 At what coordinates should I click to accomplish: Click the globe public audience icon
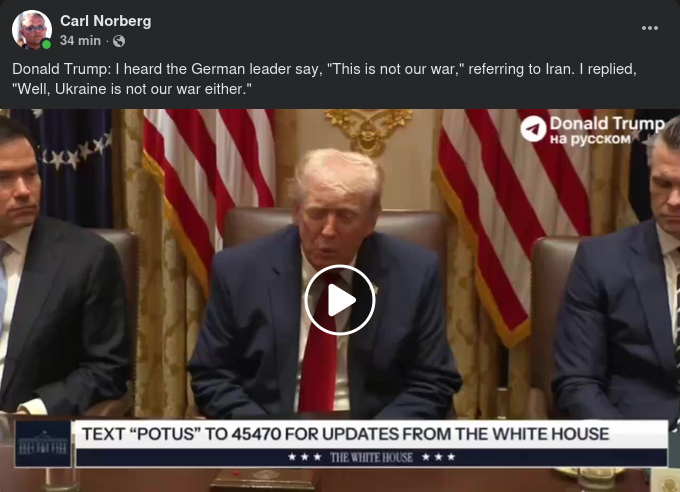click(119, 41)
